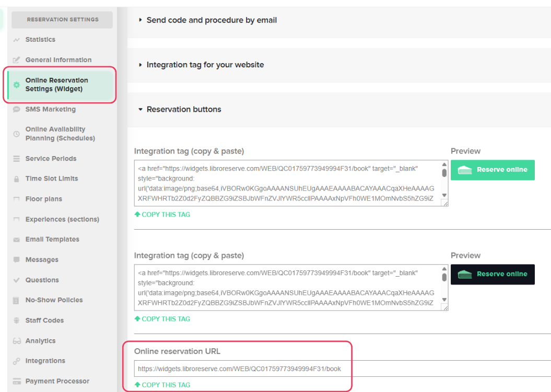Click the SMS Marketing chat icon
Viewport: 551px width, 392px height.
pyautogui.click(x=16, y=109)
